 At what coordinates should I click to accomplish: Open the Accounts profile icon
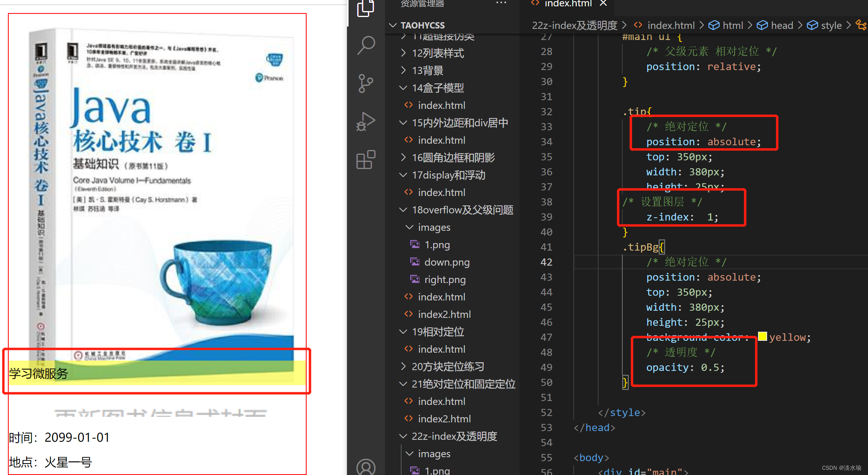coord(366,467)
